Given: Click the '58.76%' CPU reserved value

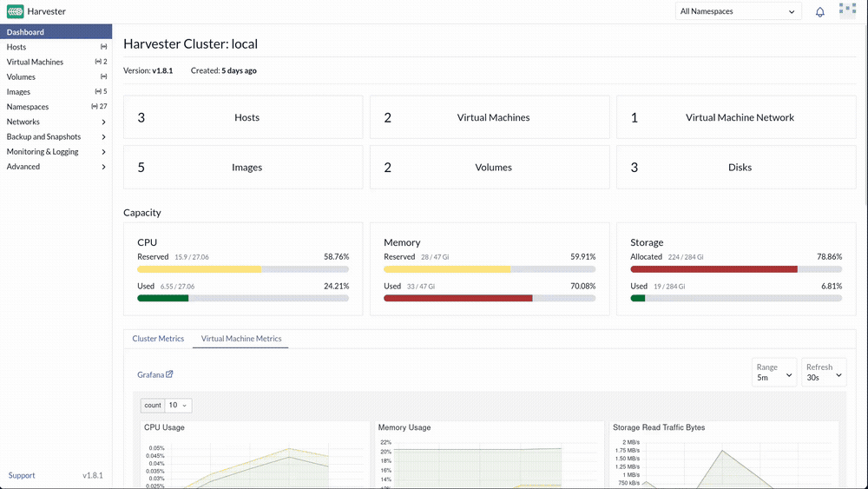Looking at the screenshot, I should pos(337,257).
